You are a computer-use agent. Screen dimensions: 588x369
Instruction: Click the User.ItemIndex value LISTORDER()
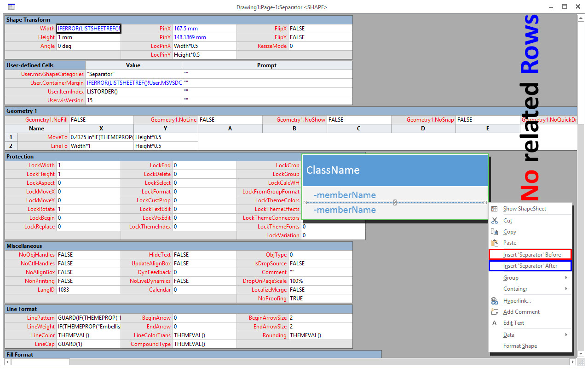click(133, 92)
